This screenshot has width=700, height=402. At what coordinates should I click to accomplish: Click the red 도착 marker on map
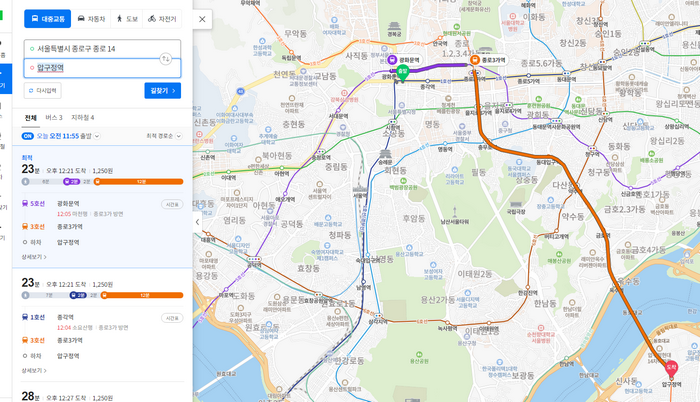point(671,368)
